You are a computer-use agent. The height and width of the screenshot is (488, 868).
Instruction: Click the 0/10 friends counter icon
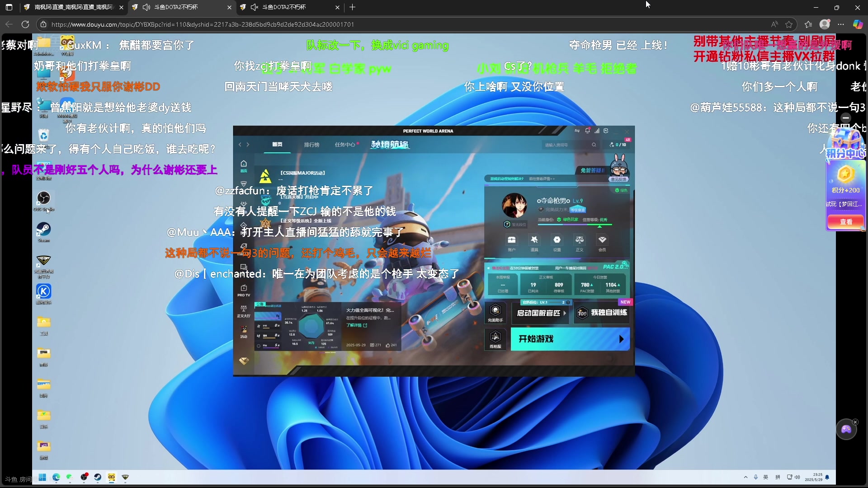click(618, 145)
